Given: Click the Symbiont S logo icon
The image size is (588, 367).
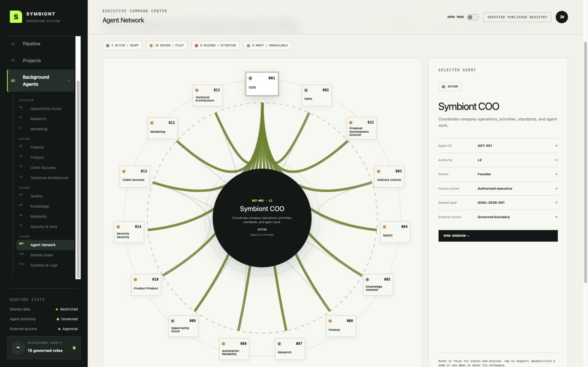Looking at the screenshot, I should (x=16, y=17).
